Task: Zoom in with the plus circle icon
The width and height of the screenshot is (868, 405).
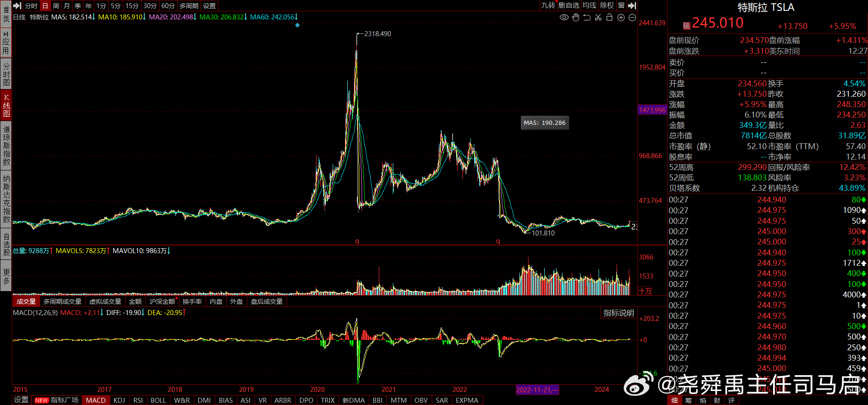Action: (621, 18)
